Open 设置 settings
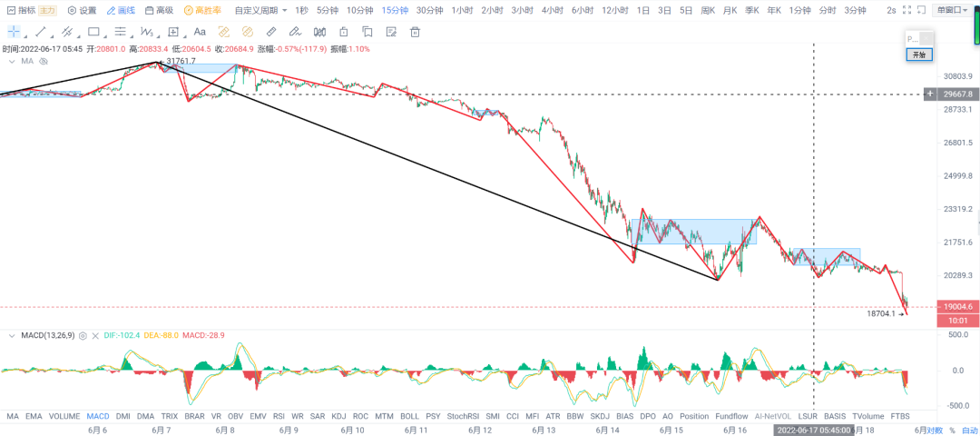The width and height of the screenshot is (980, 436). pos(82,11)
